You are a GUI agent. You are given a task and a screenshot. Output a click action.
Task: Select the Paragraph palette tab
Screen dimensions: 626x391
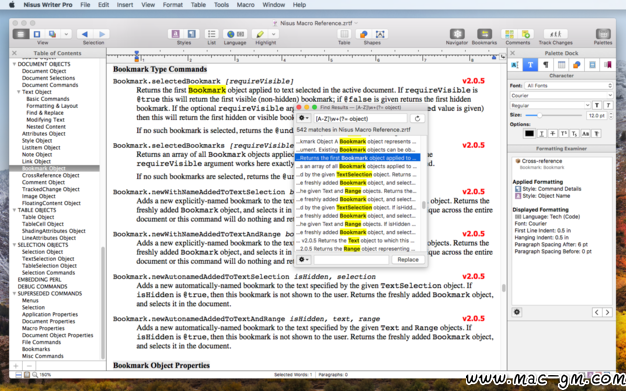(546, 65)
